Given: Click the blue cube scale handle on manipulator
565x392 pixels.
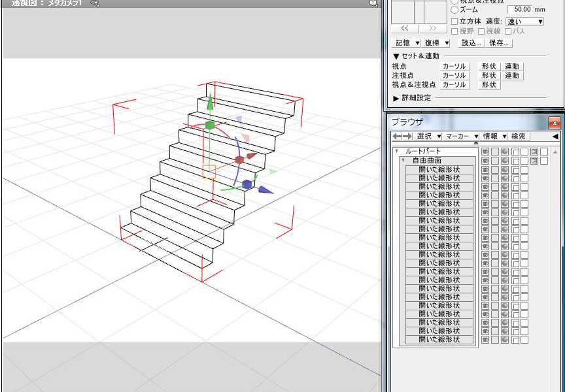Looking at the screenshot, I should [x=247, y=184].
